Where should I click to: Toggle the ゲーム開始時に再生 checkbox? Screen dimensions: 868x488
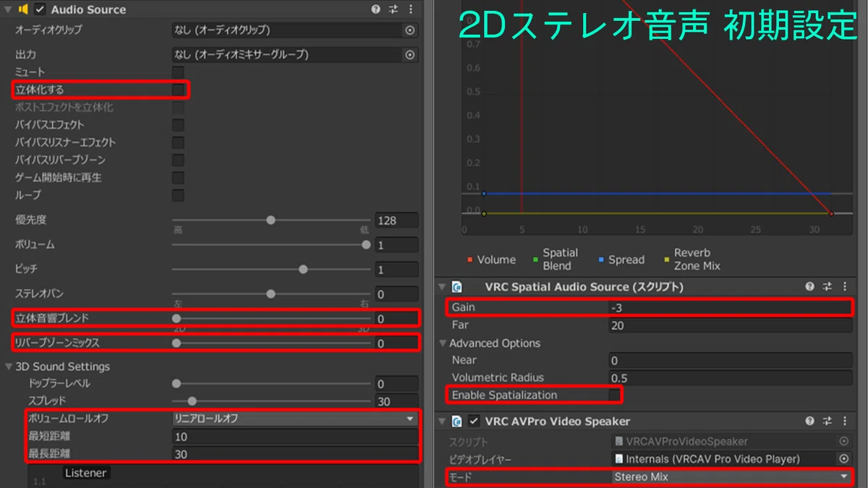tap(178, 178)
